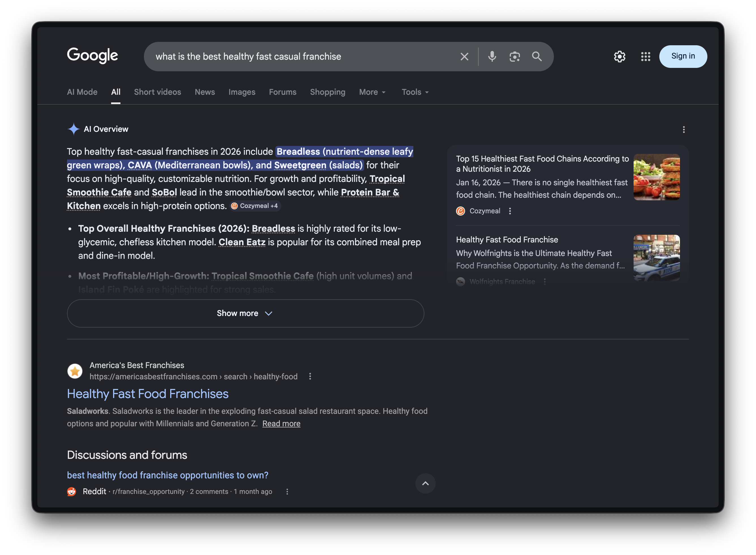Select the All tab
The width and height of the screenshot is (756, 555).
click(116, 92)
